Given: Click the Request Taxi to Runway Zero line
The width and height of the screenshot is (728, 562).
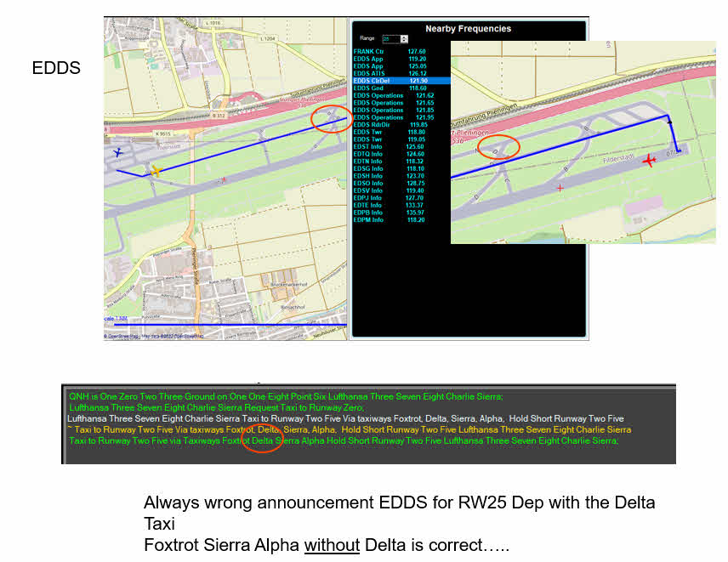Looking at the screenshot, I should click(216, 408).
